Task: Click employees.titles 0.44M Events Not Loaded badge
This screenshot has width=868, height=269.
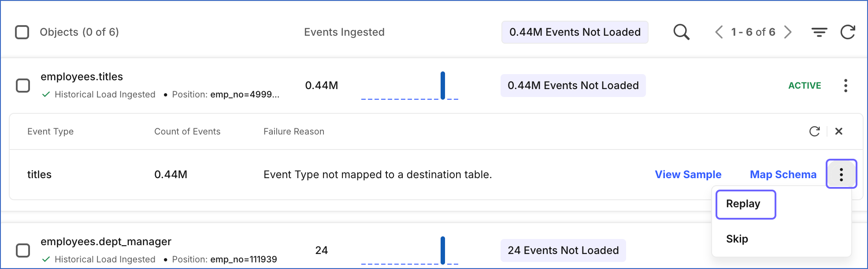Action: pos(573,86)
